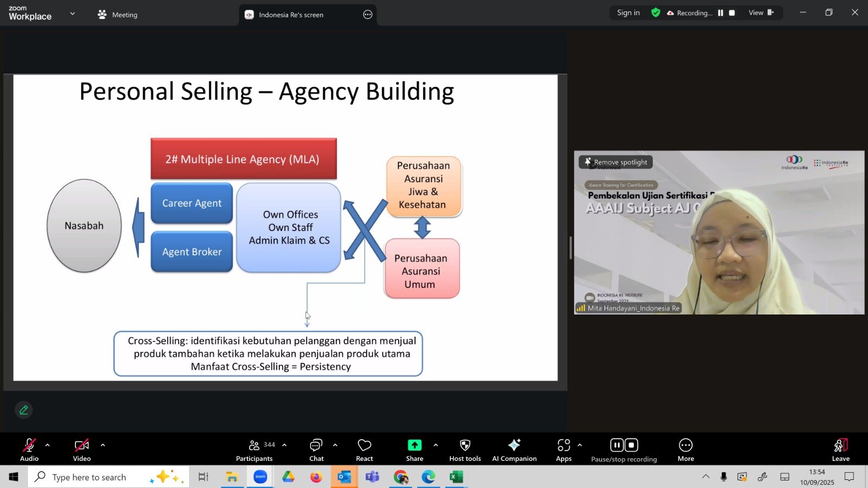Launch AI Companion
Screen dimensions: 868x488
[514, 450]
